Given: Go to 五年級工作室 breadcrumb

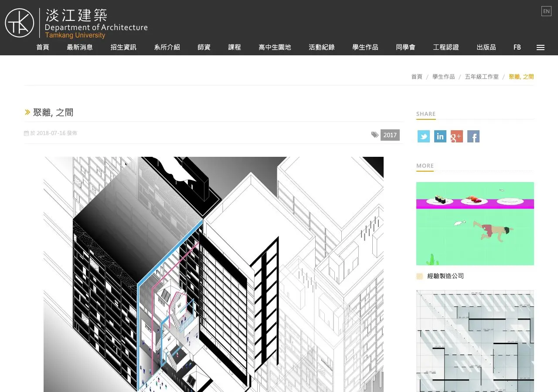Looking at the screenshot, I should click(x=482, y=77).
